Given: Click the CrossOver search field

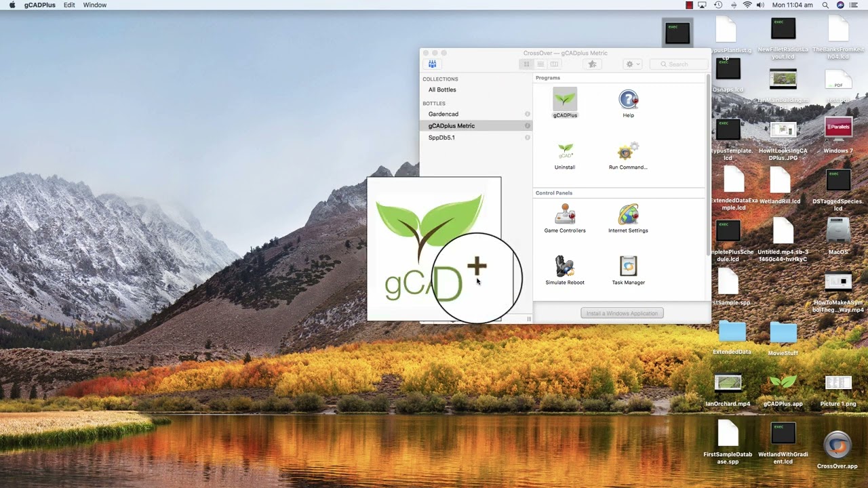Looking at the screenshot, I should pyautogui.click(x=679, y=64).
